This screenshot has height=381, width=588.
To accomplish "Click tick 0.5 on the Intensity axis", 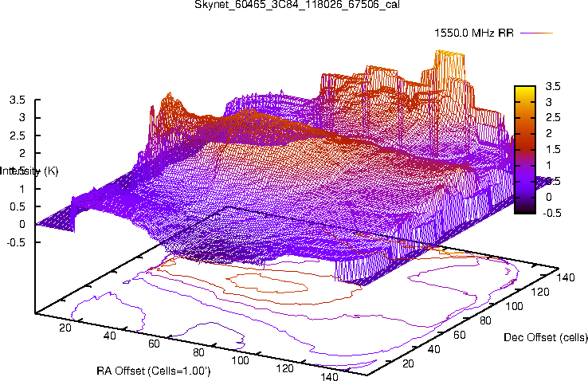I will pos(18,206).
